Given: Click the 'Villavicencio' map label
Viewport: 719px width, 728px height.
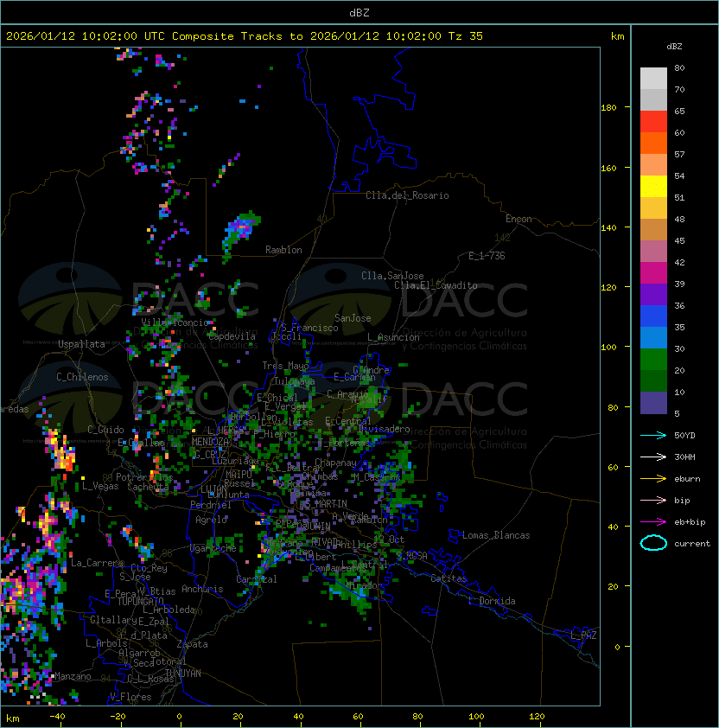Looking at the screenshot, I should point(175,322).
